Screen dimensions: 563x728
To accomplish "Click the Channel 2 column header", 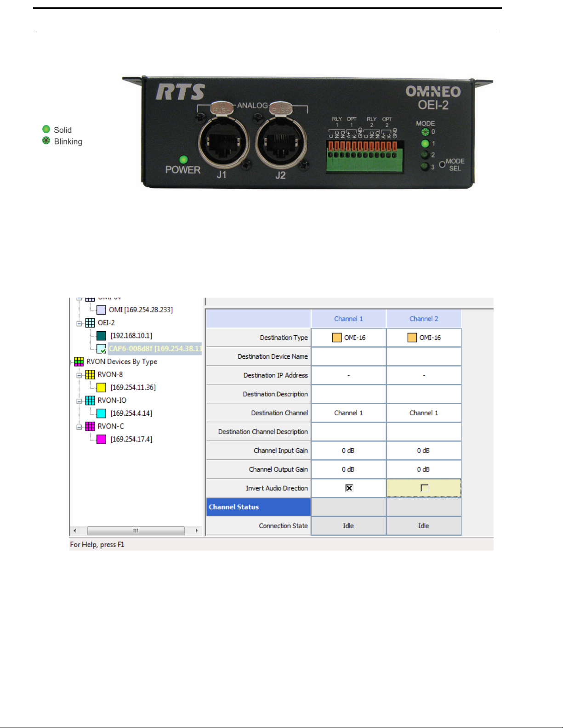I will tap(424, 319).
